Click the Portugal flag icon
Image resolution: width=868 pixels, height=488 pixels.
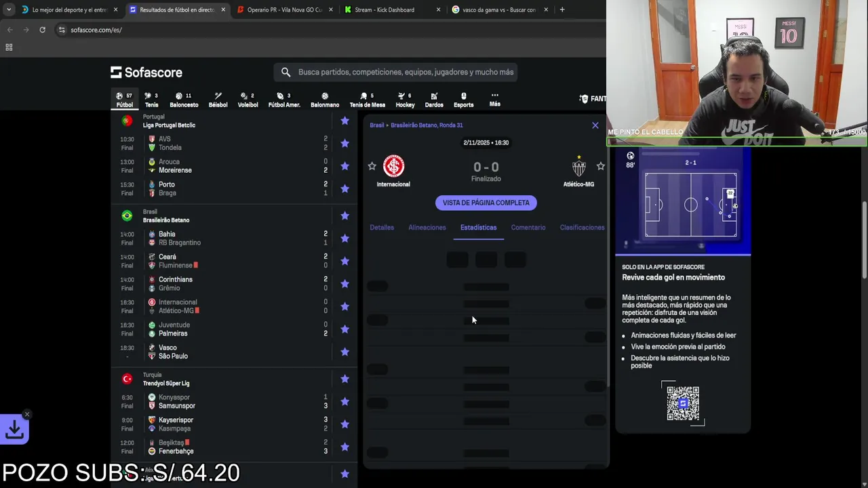click(x=127, y=121)
